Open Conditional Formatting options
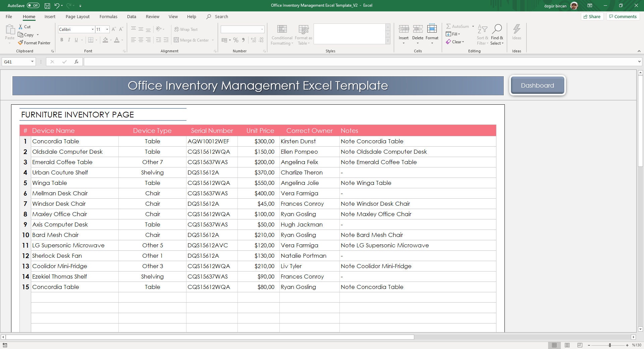644x349 pixels. [x=282, y=34]
